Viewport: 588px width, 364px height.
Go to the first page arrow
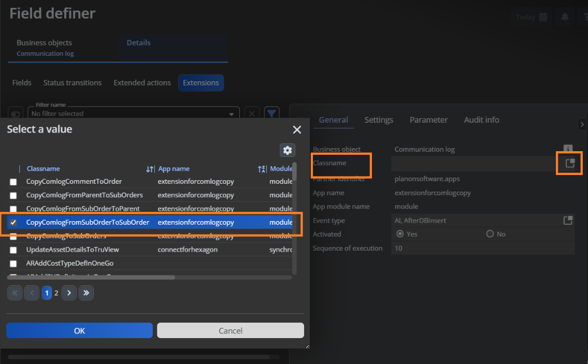pyautogui.click(x=15, y=293)
